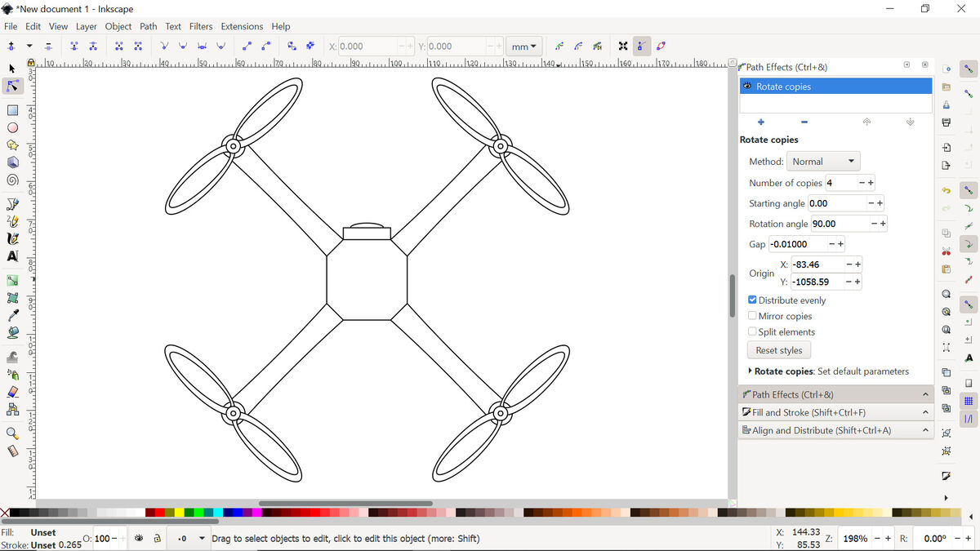Expand commands bar overflow arrow
980x551 pixels.
[946, 498]
